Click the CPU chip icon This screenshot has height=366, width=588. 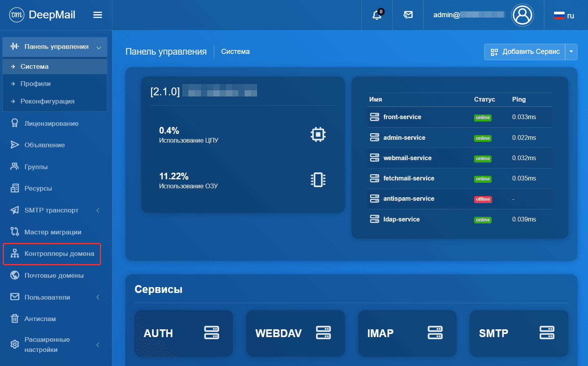tap(318, 134)
